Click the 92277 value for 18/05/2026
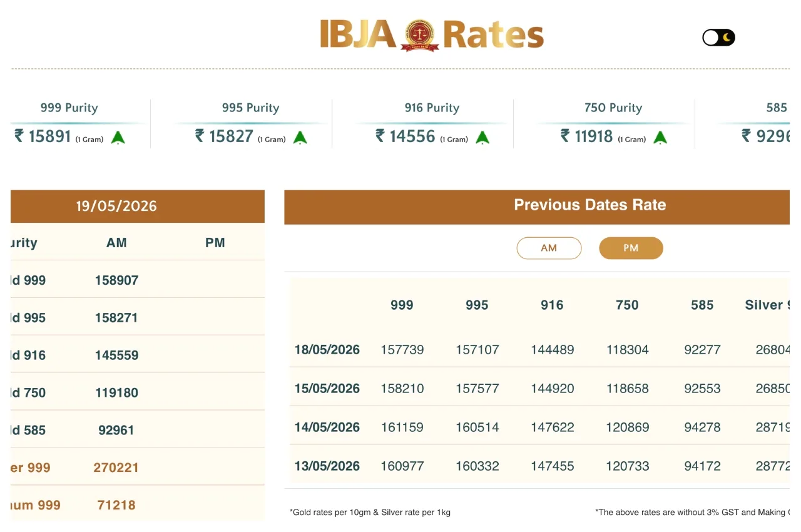801x532 pixels. [703, 350]
